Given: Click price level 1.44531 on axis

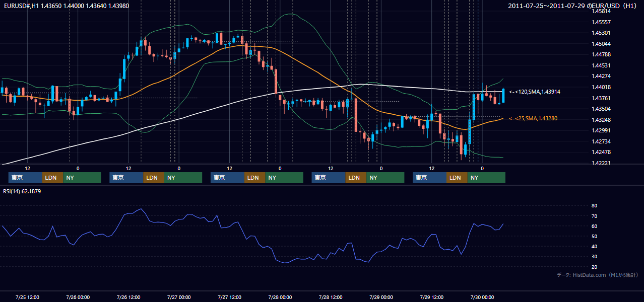Looking at the screenshot, I should (601, 65).
